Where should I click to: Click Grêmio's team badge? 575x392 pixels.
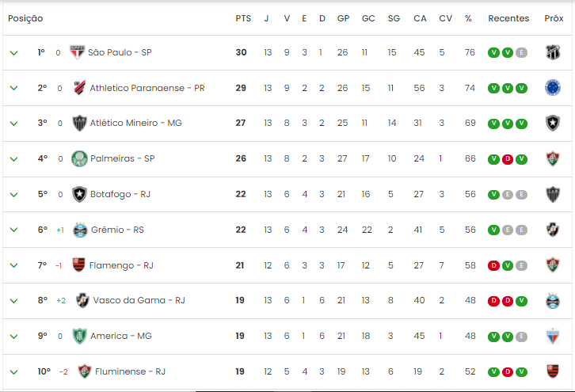pos(80,230)
